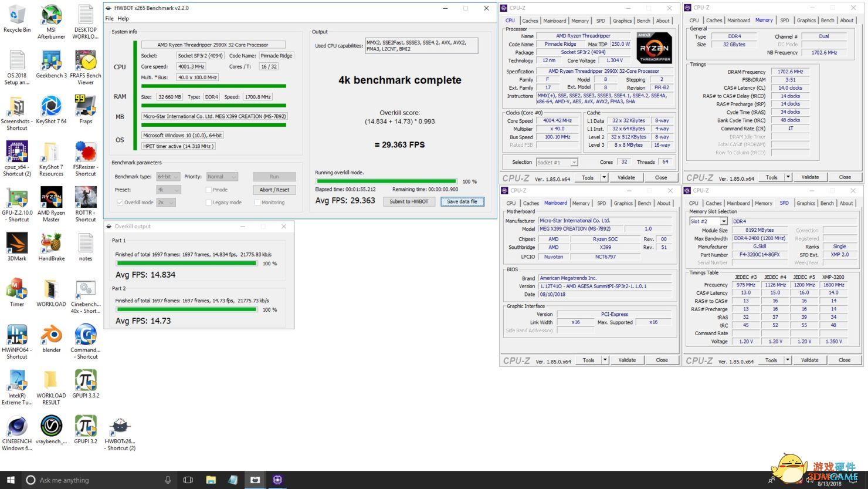
Task: Switch to Graphics tab in CPU-Z Memory window
Action: tap(806, 21)
